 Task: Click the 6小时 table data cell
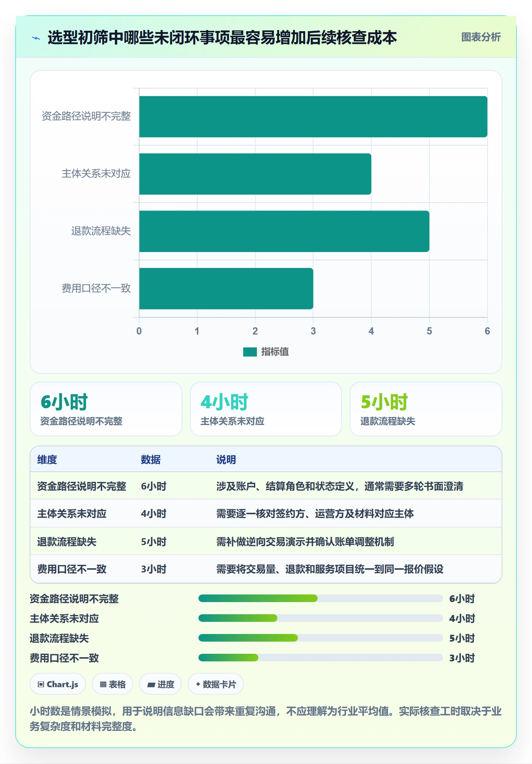(154, 486)
